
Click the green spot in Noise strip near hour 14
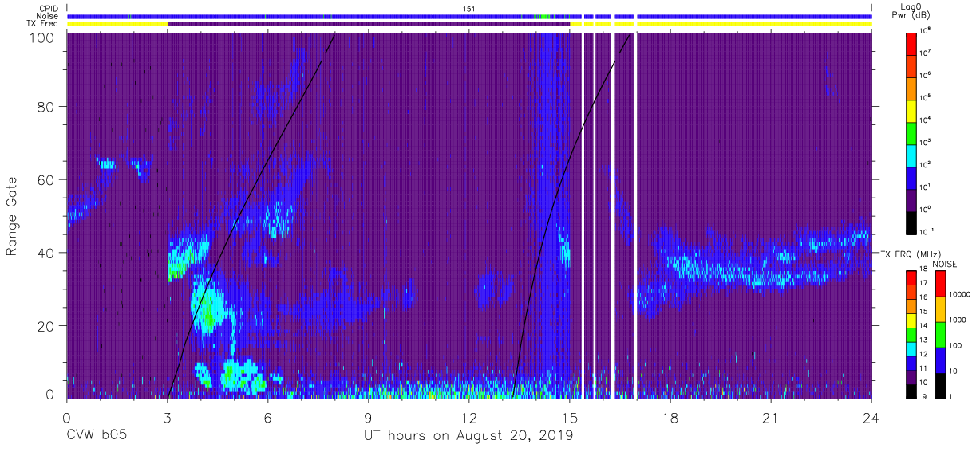[545, 16]
